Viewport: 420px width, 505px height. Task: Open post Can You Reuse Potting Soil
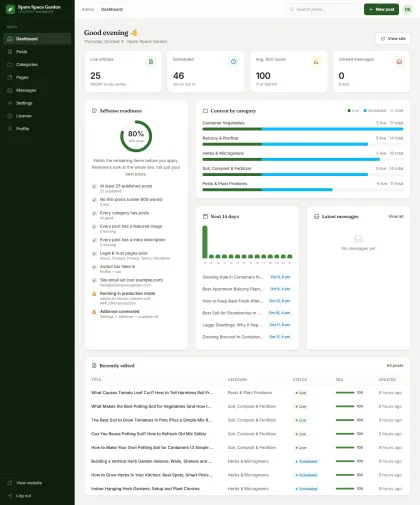coord(149,434)
